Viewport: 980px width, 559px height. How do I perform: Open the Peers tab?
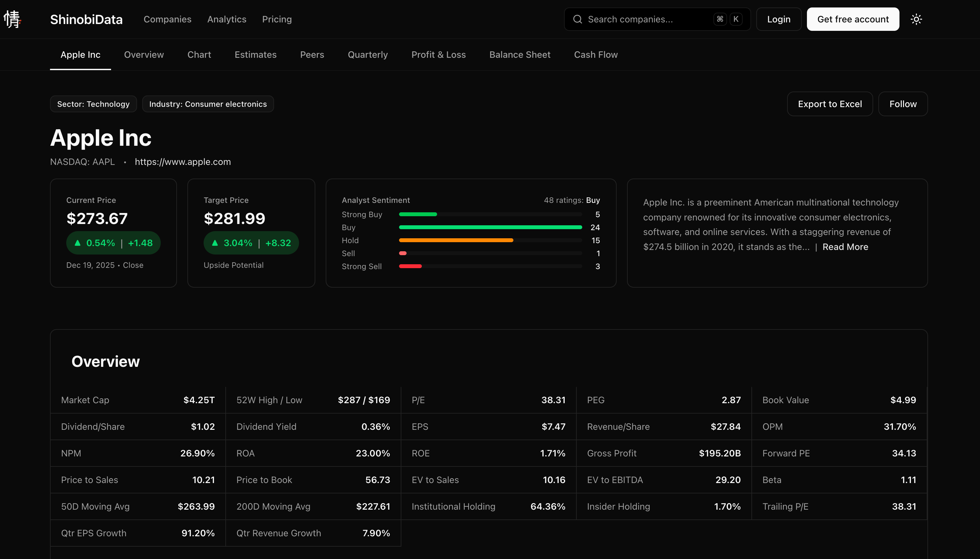[312, 55]
